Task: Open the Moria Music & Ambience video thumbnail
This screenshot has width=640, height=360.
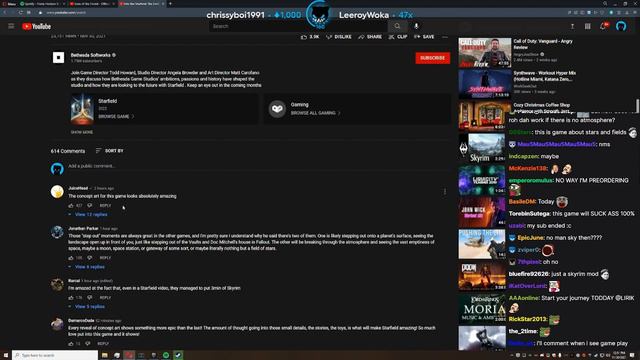Action: pos(482,309)
